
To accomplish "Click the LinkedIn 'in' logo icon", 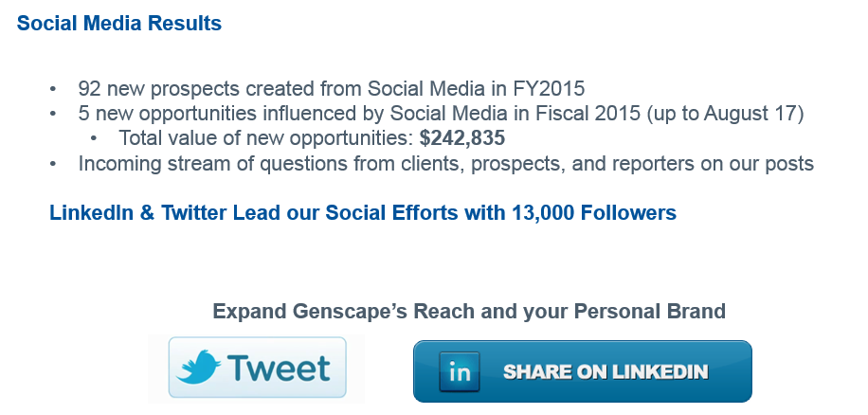I will click(x=460, y=372).
